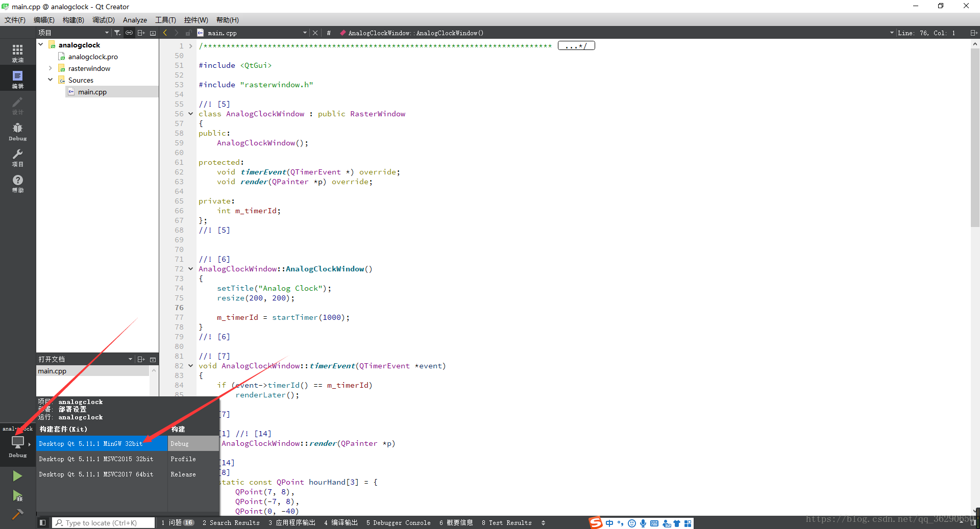Open the 编辑(E) menu

(x=44, y=20)
